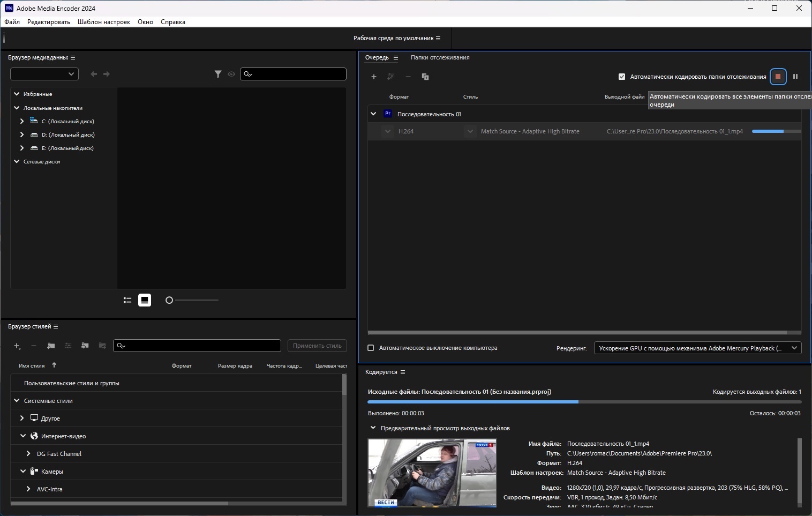Click the output file path for Последовательность 01_1.mp4
Image resolution: width=812 pixels, height=516 pixels.
[674, 131]
